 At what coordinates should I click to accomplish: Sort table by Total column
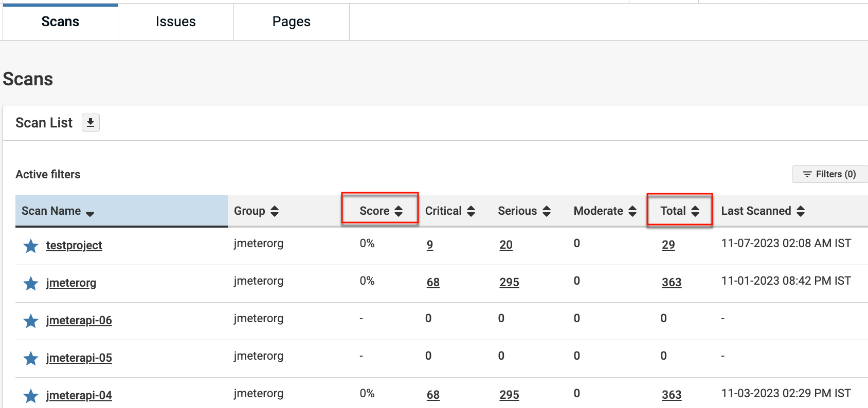click(695, 211)
